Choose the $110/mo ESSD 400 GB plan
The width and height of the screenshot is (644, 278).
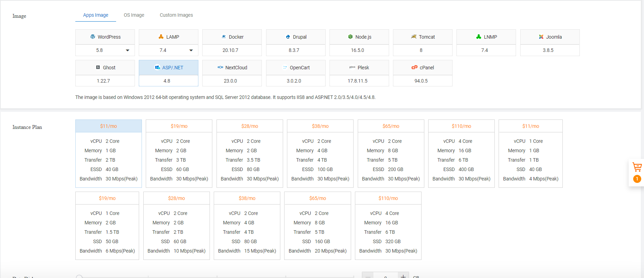tap(461, 154)
